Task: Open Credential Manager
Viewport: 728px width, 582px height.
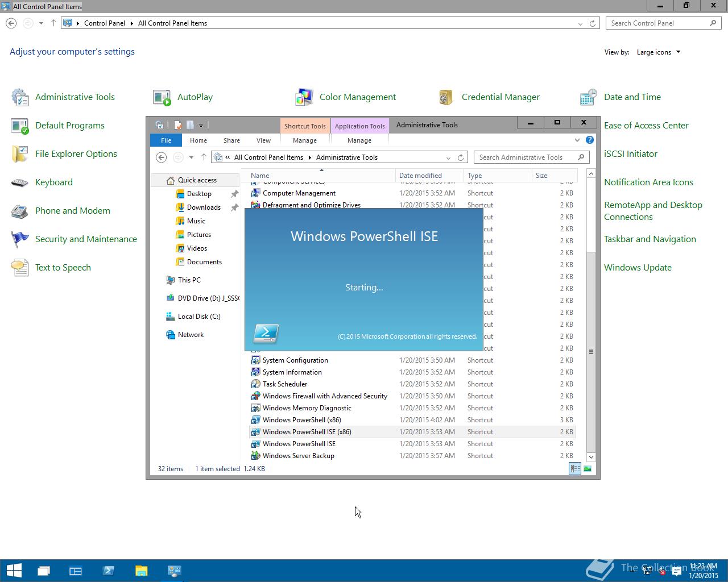Action: pos(489,97)
